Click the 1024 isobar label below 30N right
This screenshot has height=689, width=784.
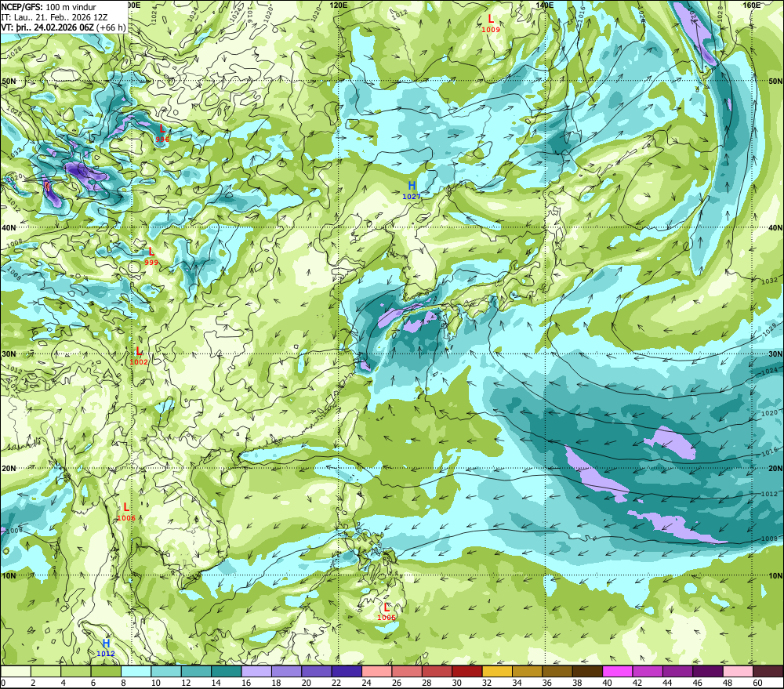point(770,372)
